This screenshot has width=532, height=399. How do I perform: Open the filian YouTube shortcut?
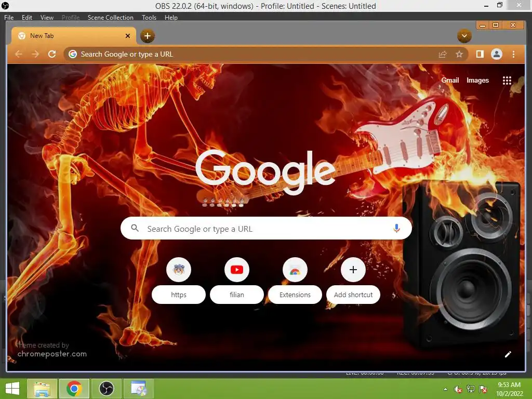click(x=237, y=281)
